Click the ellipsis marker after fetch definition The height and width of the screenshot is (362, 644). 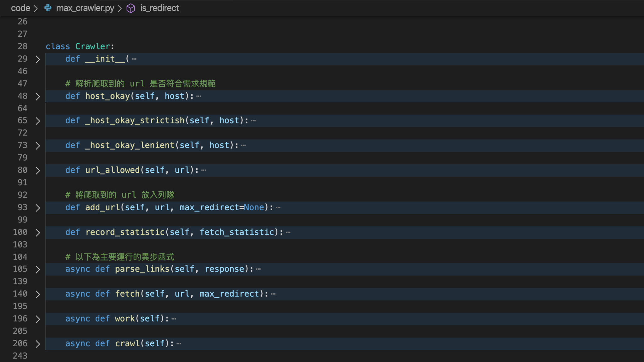coord(274,293)
